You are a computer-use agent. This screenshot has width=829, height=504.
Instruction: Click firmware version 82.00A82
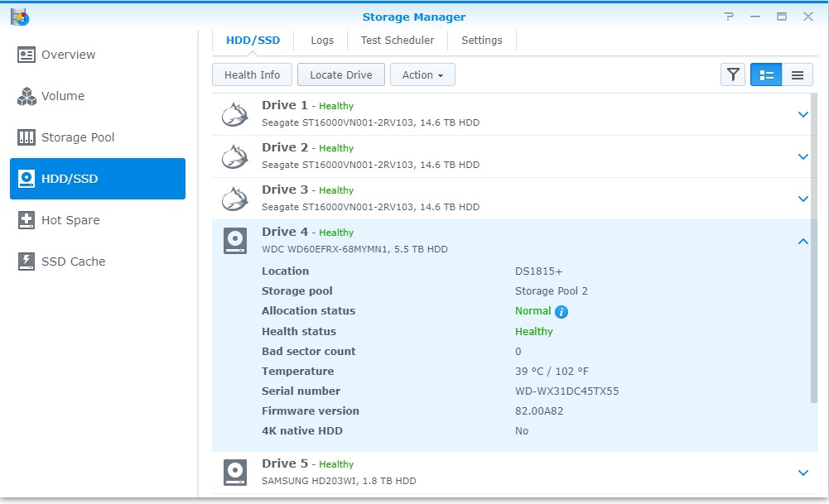point(539,411)
